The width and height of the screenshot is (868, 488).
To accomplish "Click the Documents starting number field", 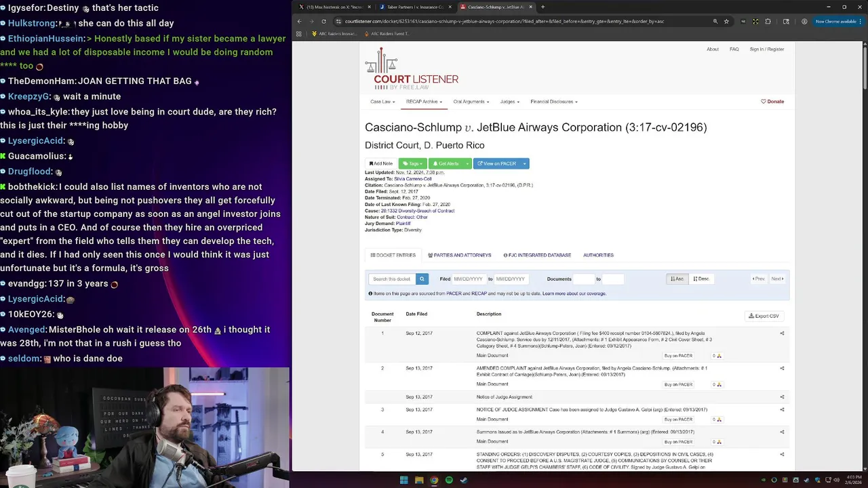I will pyautogui.click(x=584, y=279).
